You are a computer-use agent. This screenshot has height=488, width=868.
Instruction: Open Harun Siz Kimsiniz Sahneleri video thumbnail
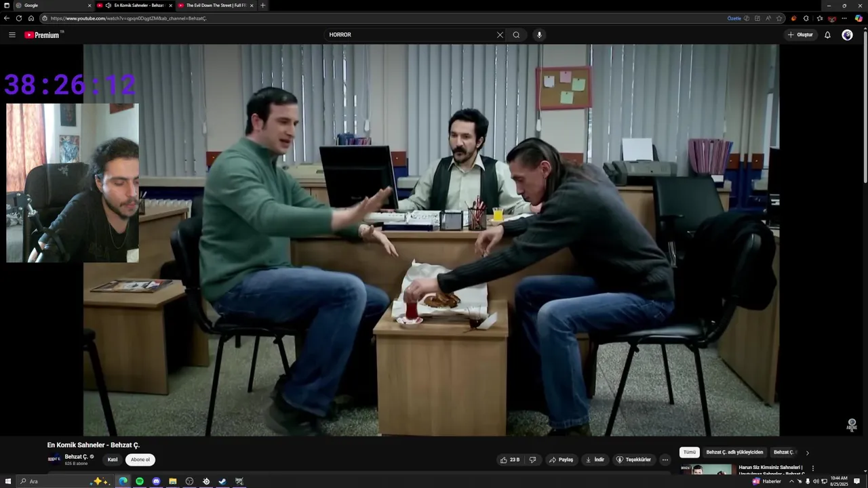706,470
